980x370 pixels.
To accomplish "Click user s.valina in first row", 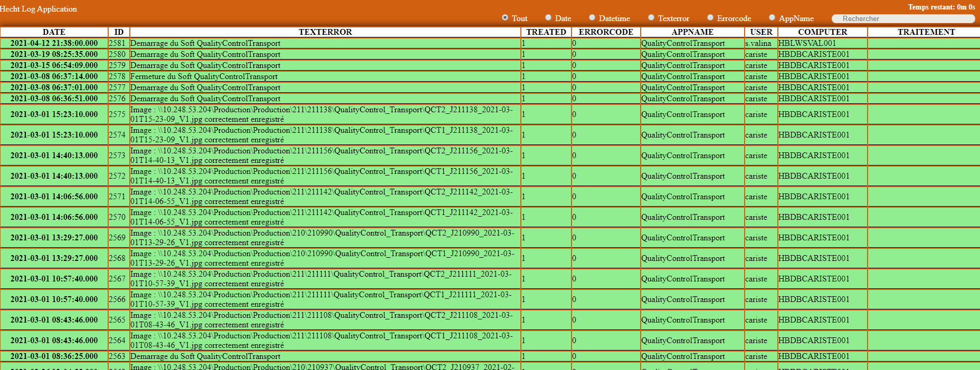I will (x=758, y=43).
